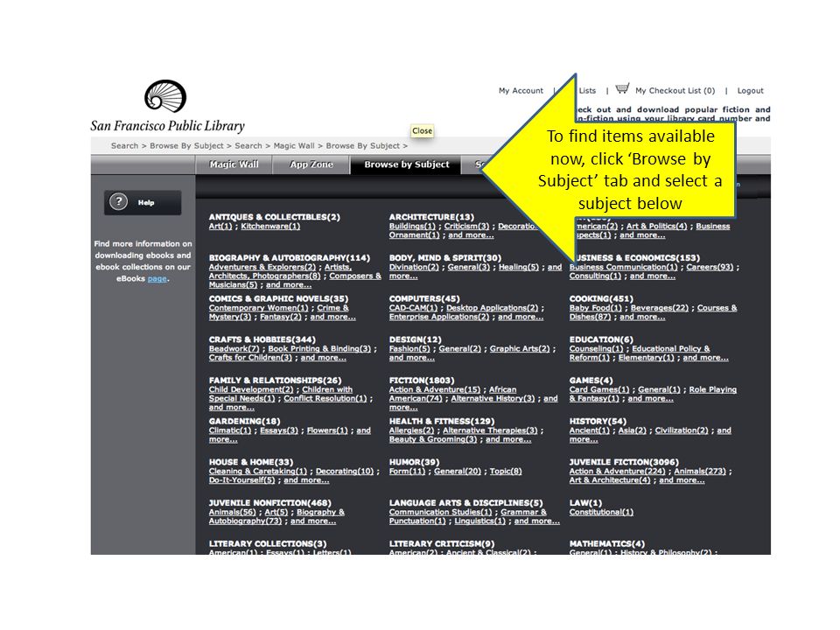Open Communication Studies(1) link
This screenshot has width=840, height=630.
440,512
